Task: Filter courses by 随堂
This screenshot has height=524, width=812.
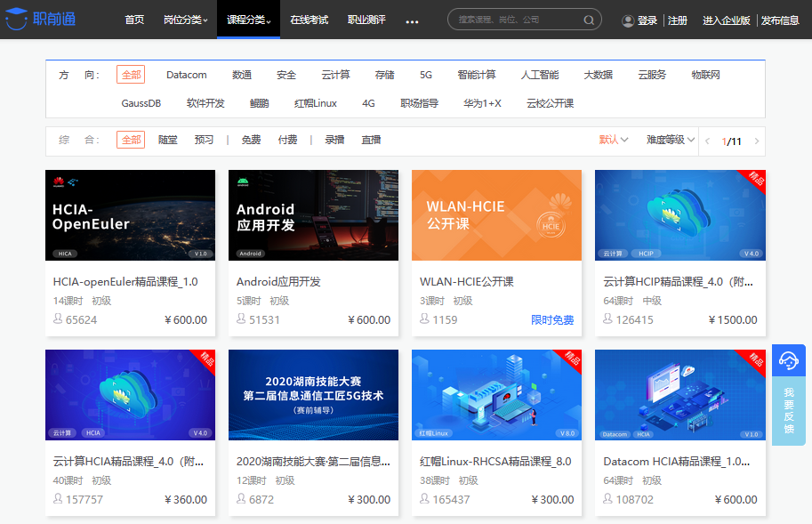Action: [168, 140]
